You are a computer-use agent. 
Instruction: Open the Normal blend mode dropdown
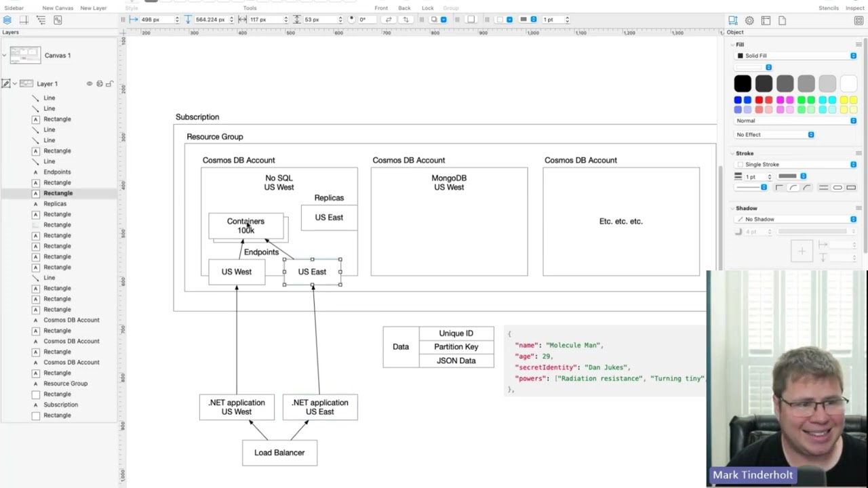click(x=796, y=121)
